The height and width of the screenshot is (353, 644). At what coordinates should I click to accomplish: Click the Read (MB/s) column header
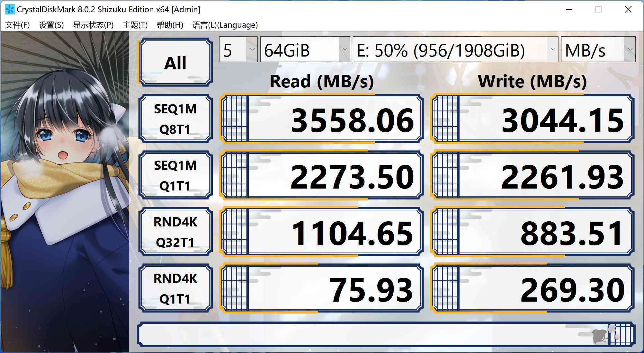click(322, 82)
